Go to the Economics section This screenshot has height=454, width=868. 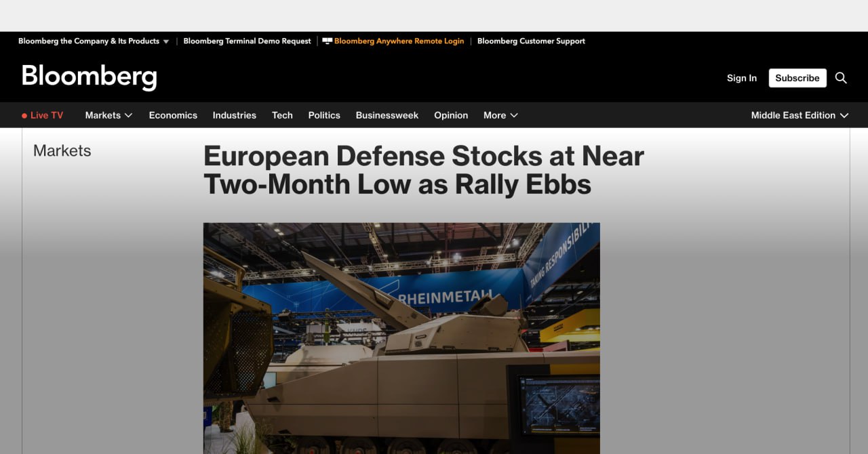click(x=173, y=115)
